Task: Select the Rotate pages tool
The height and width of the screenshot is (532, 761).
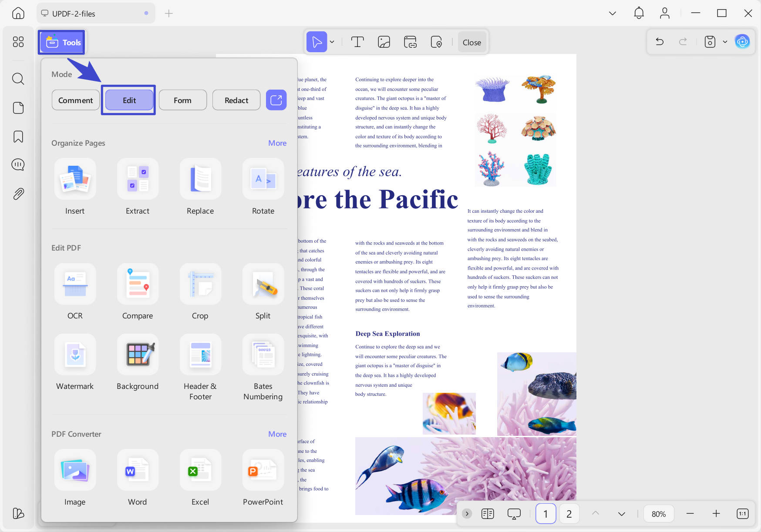Action: (263, 187)
